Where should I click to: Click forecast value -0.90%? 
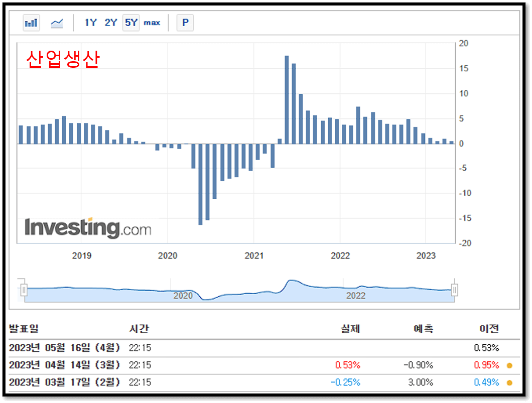419,365
